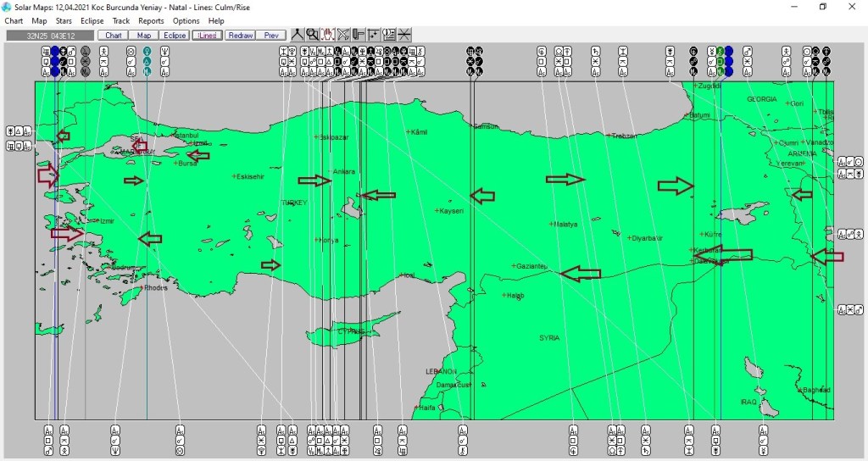868x461 pixels.
Task: Select the compass dividers measuring tool
Action: click(x=298, y=35)
